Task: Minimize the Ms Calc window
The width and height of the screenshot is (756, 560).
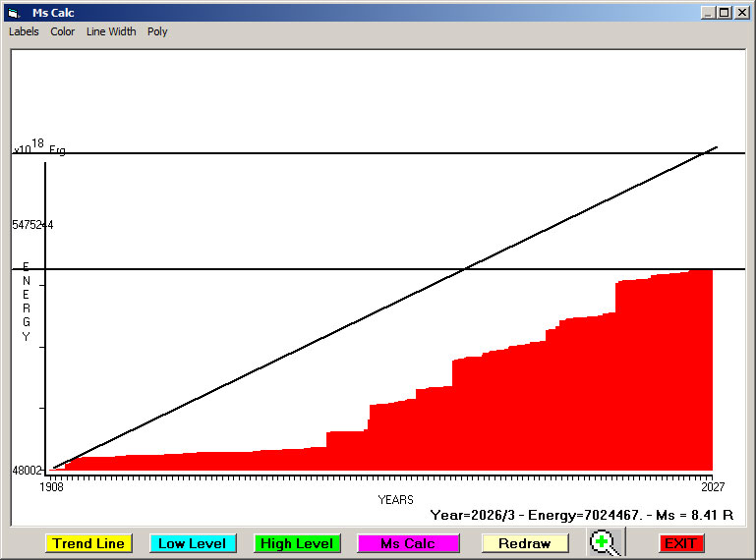Action: coord(708,13)
